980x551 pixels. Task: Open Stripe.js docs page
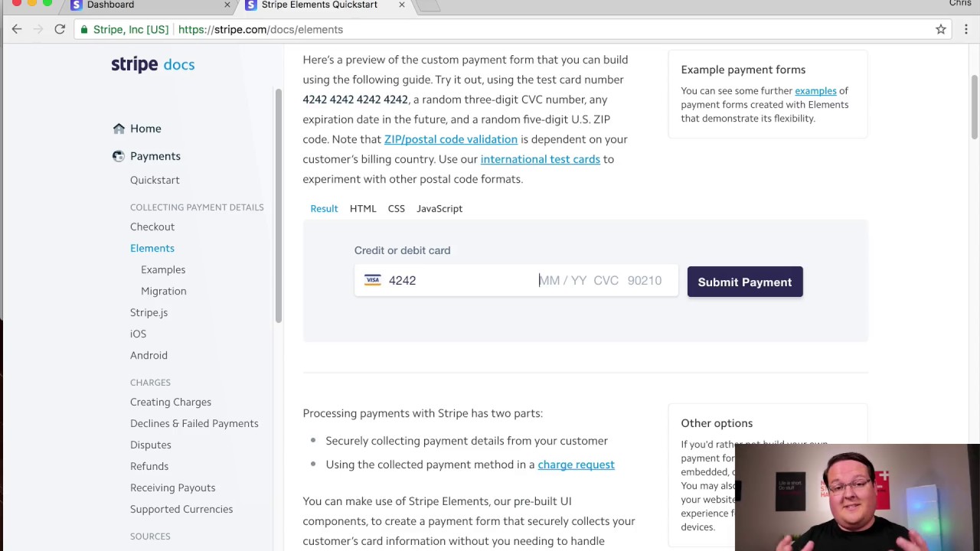coord(149,312)
